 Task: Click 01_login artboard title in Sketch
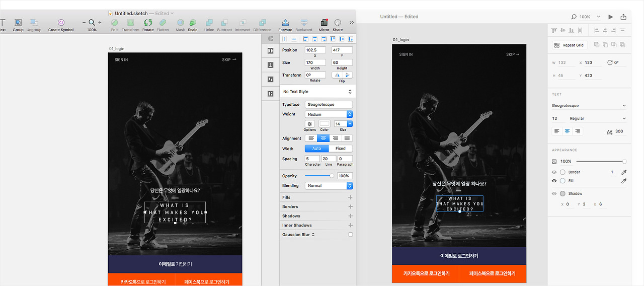[x=117, y=49]
